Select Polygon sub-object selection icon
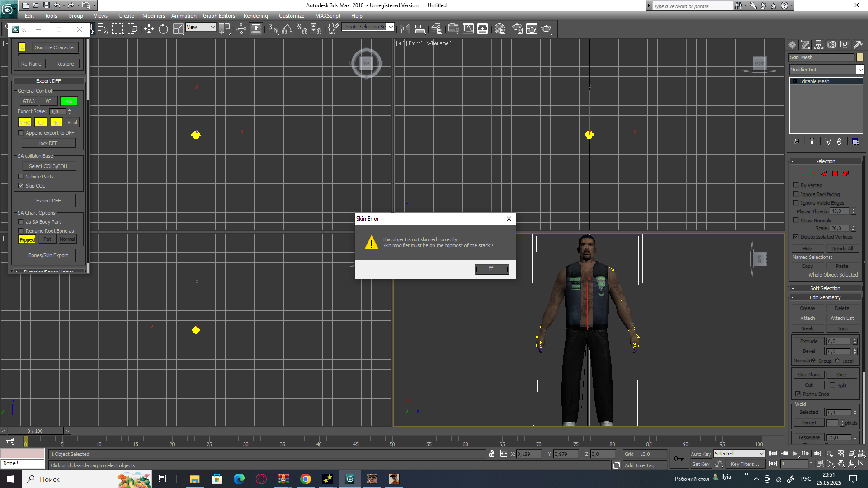 pyautogui.click(x=835, y=174)
